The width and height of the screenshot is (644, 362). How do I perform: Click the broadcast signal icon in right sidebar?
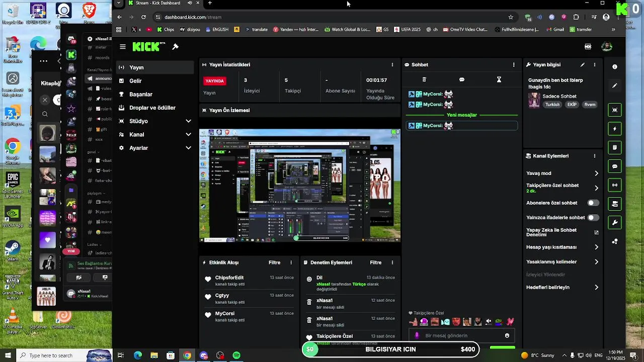coord(615,185)
